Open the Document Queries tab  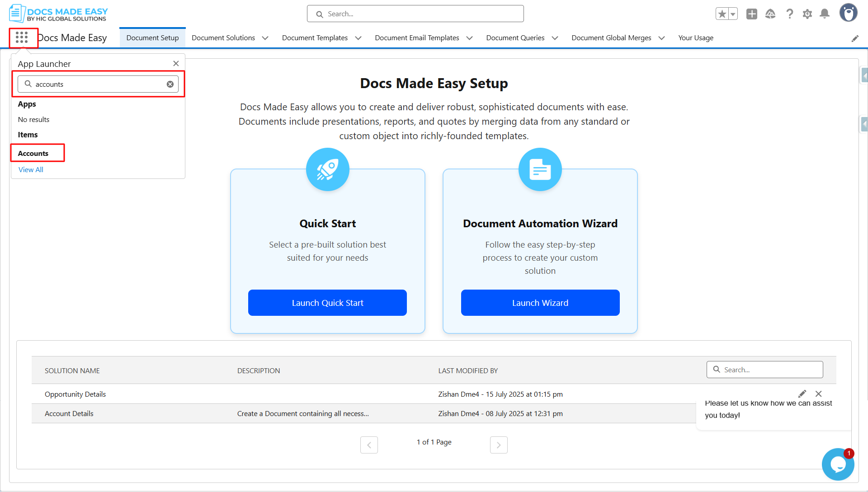point(515,38)
